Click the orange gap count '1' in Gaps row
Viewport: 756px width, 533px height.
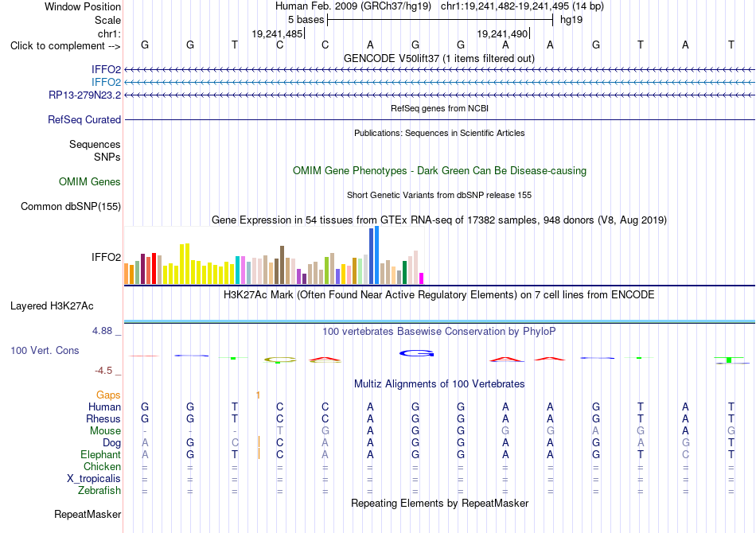259,395
